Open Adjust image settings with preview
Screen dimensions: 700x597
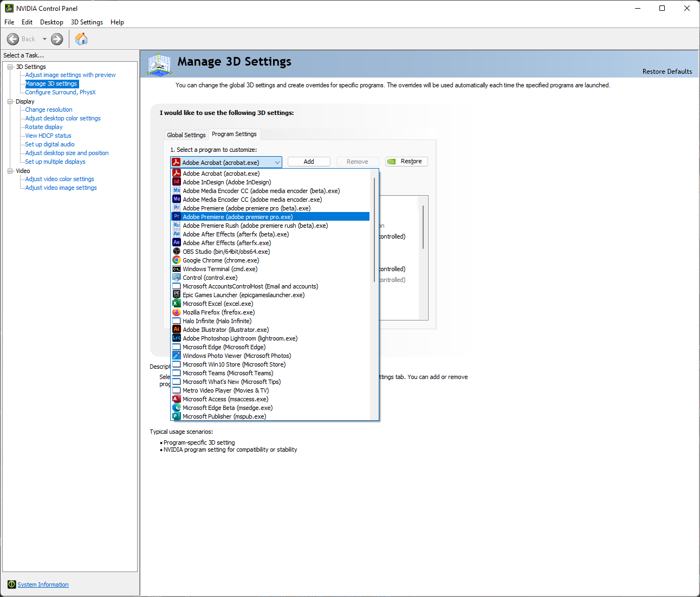coord(70,75)
